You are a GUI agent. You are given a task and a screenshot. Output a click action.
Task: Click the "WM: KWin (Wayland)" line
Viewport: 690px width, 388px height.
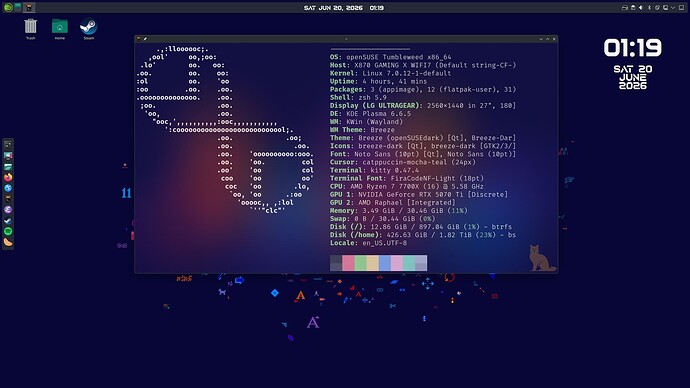coord(366,121)
